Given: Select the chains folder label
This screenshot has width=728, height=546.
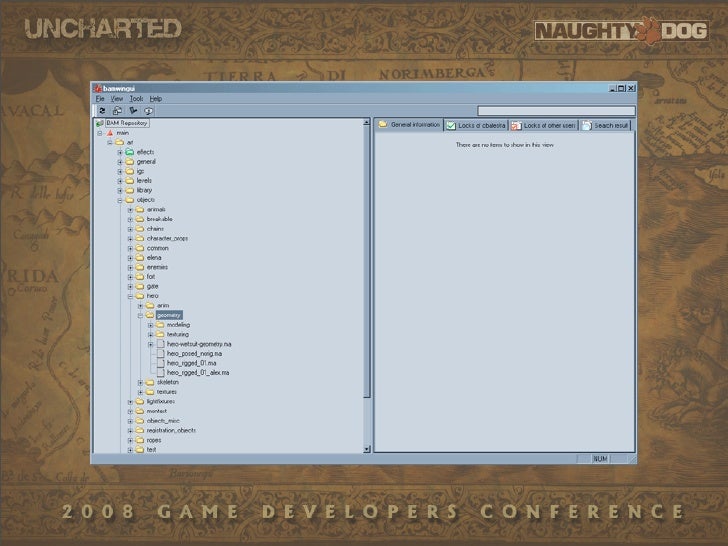Looking at the screenshot, I should tap(155, 229).
